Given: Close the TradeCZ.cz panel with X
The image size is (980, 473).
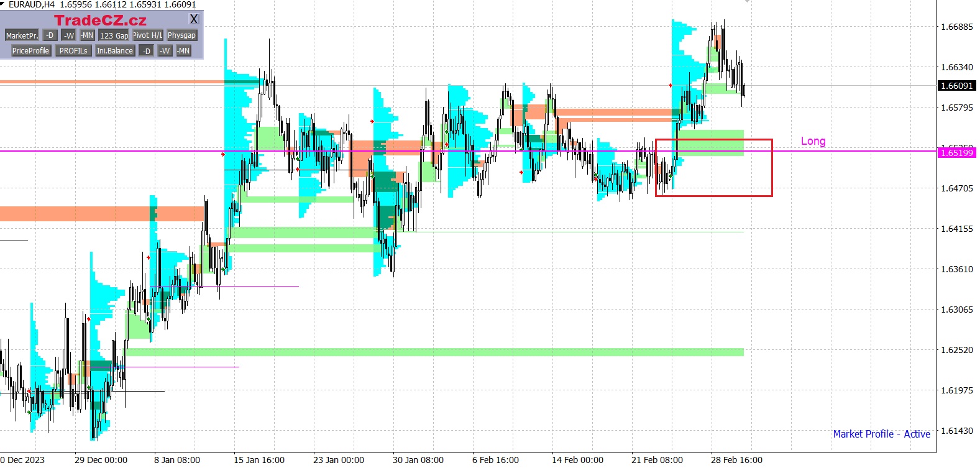Looking at the screenshot, I should 194,20.
